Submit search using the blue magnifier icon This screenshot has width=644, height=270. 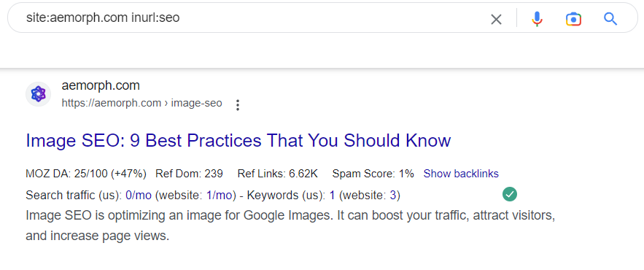pyautogui.click(x=610, y=18)
